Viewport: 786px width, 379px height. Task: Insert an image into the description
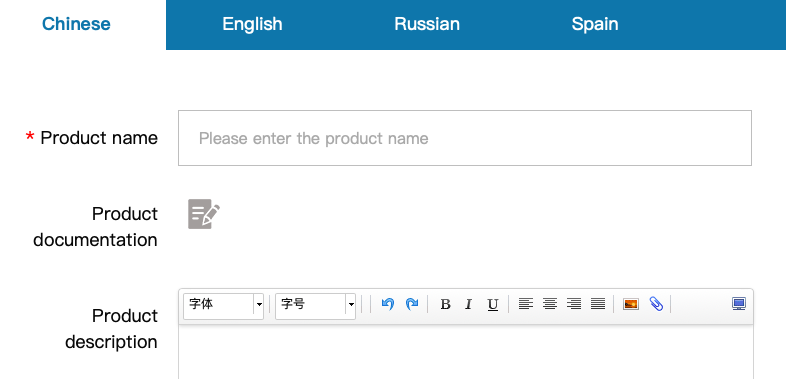click(631, 304)
